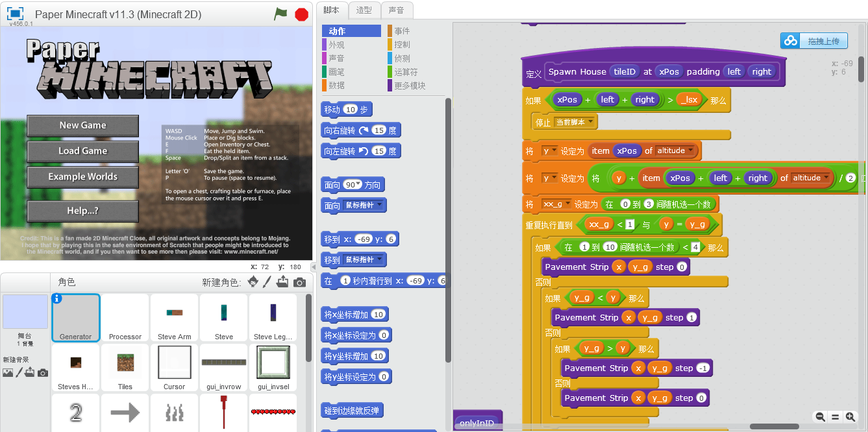This screenshot has width=868, height=432.
Task: Upload a backdrop from file
Action: (x=30, y=372)
